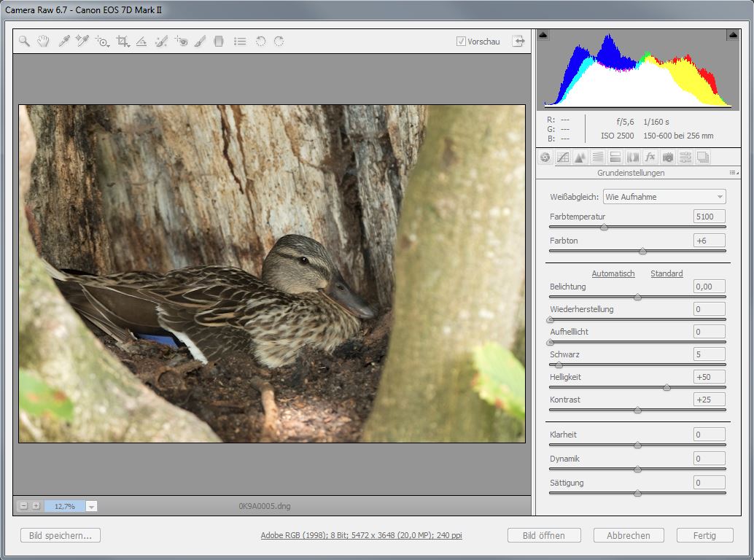Viewport: 754px width, 560px height.
Task: Toggle shadow clipping warning in histogram
Action: (543, 35)
